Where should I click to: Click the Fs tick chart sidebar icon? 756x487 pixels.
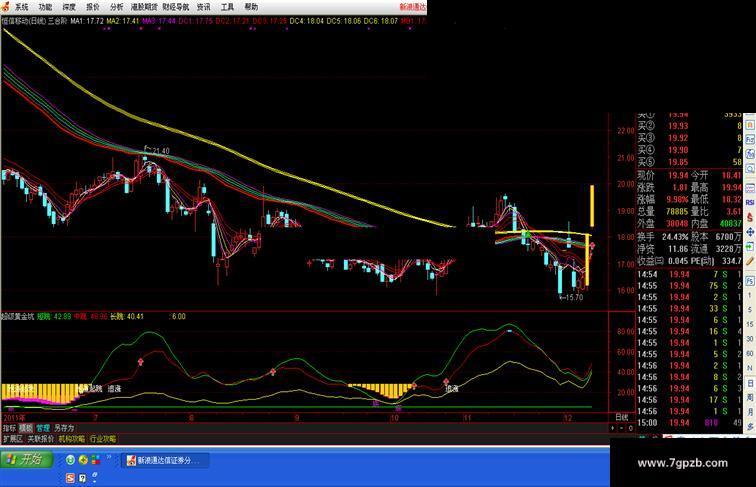coord(750,280)
